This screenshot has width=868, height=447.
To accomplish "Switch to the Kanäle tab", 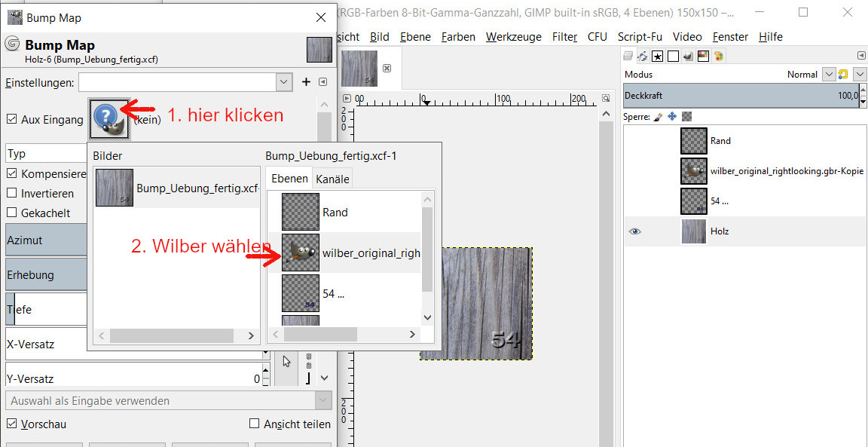I will point(332,179).
